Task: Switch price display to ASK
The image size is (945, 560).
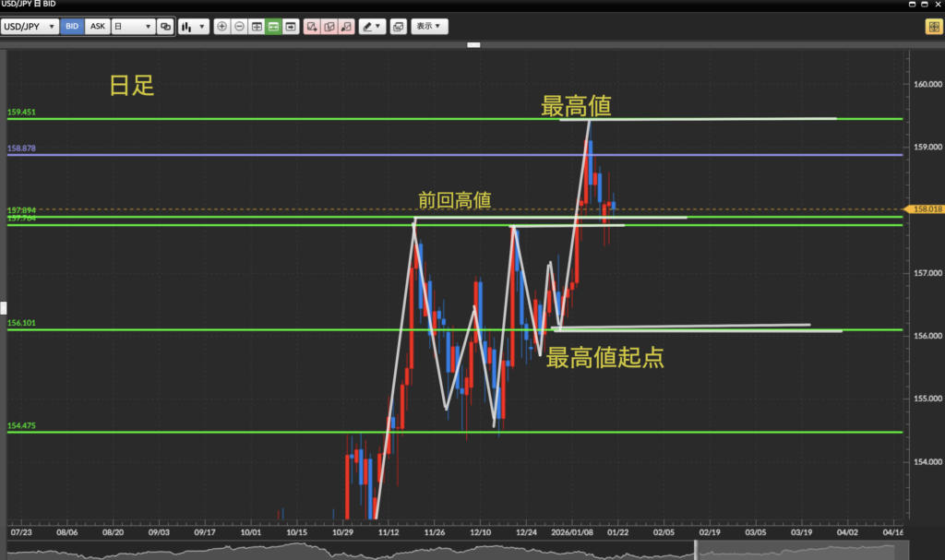Action: tap(96, 27)
